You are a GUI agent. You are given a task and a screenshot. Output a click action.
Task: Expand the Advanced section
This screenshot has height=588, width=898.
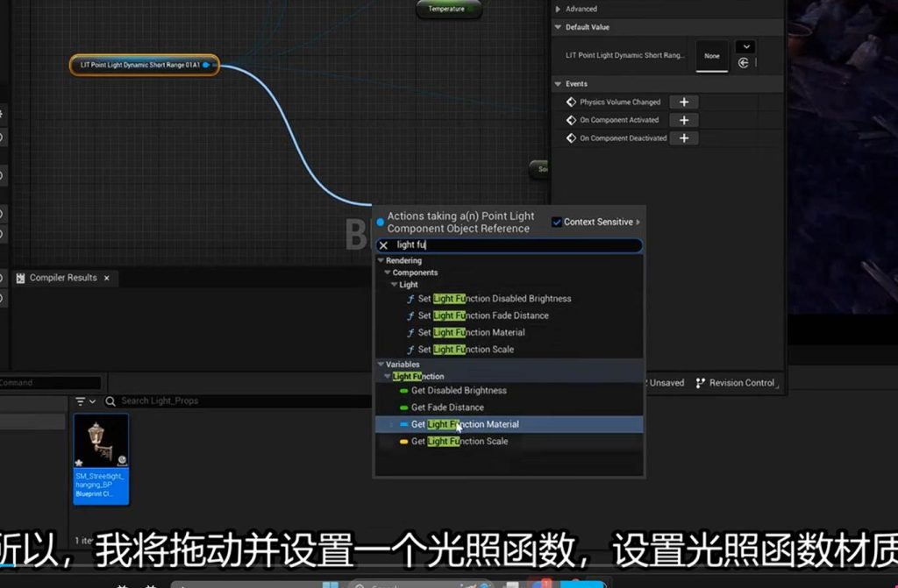point(558,9)
